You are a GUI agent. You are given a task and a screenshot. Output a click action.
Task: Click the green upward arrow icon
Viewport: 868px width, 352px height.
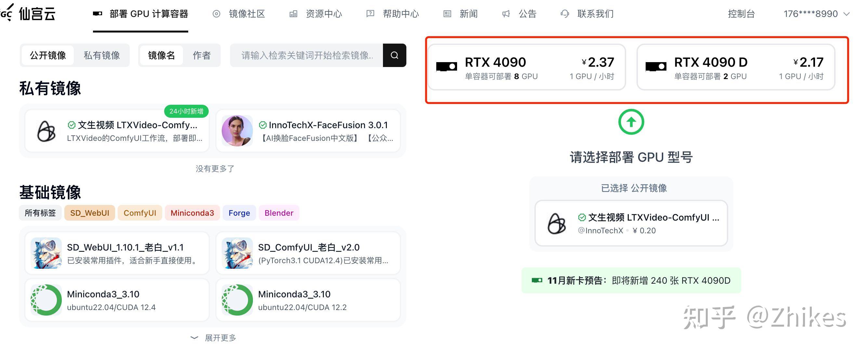631,122
